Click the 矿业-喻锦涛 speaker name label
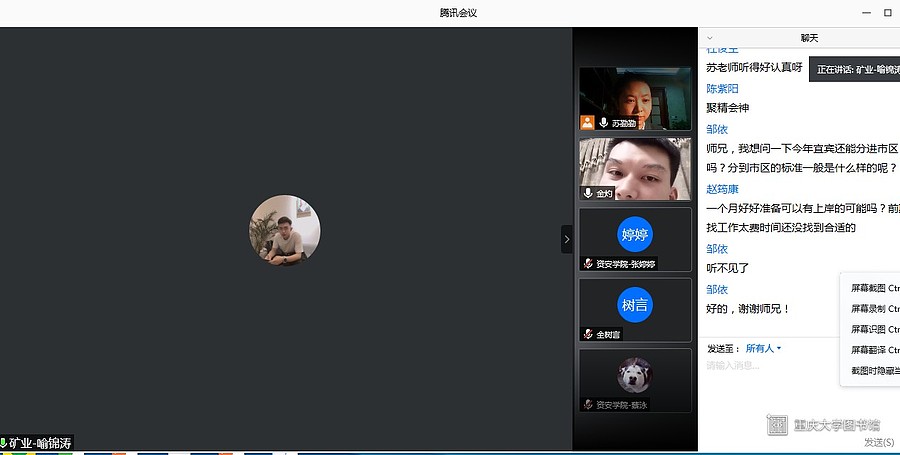 point(40,443)
